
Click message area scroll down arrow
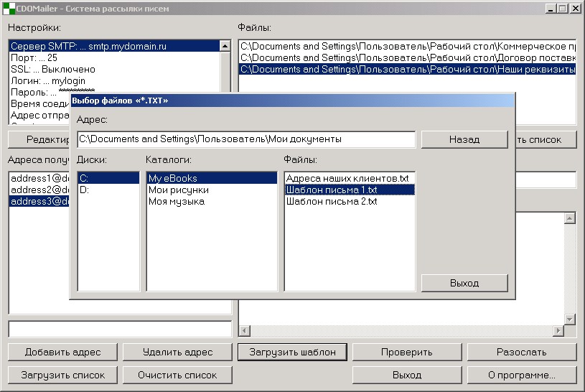pyautogui.click(x=570, y=319)
